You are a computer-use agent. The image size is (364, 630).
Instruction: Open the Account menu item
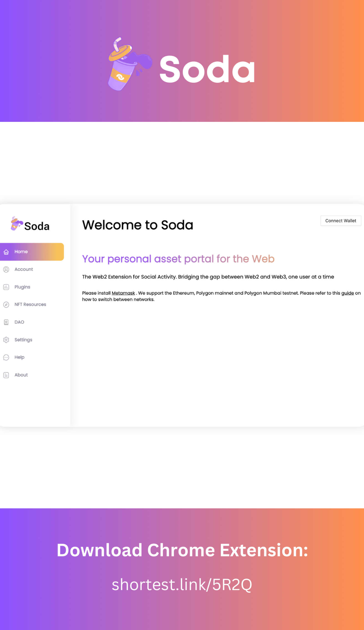(32, 269)
